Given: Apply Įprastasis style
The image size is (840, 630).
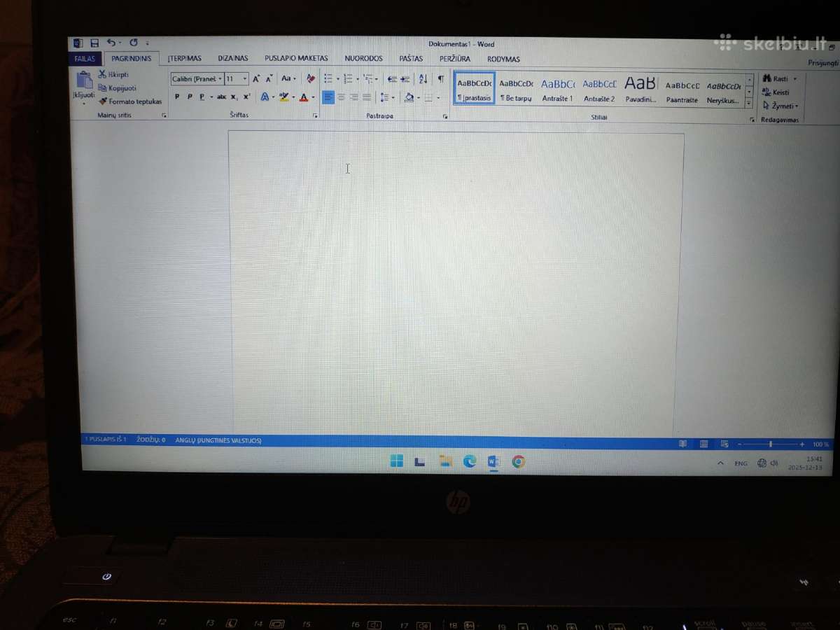Looking at the screenshot, I should tap(475, 88).
